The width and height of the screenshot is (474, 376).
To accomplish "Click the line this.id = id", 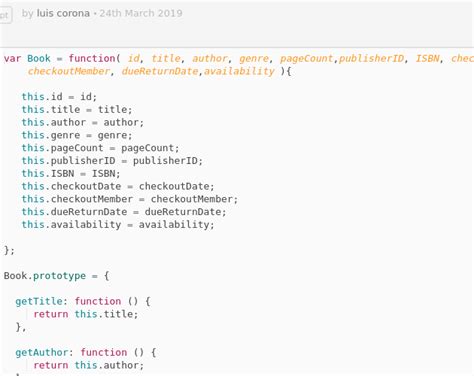I will pos(59,97).
